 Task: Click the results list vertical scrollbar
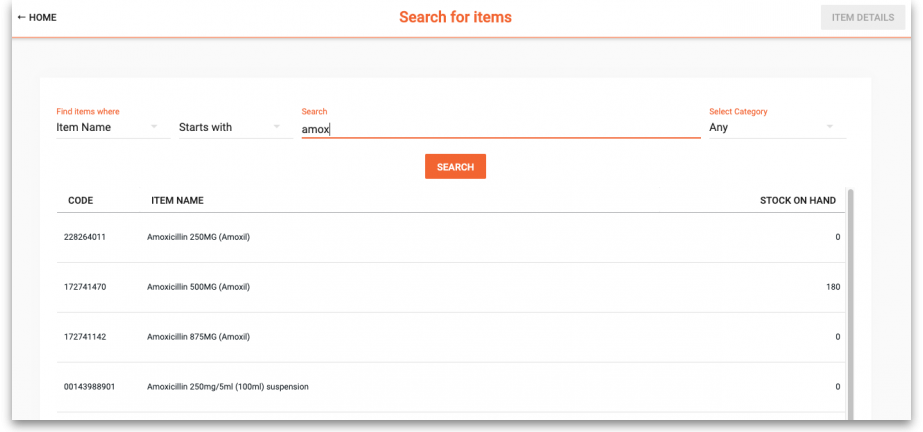[x=851, y=300]
